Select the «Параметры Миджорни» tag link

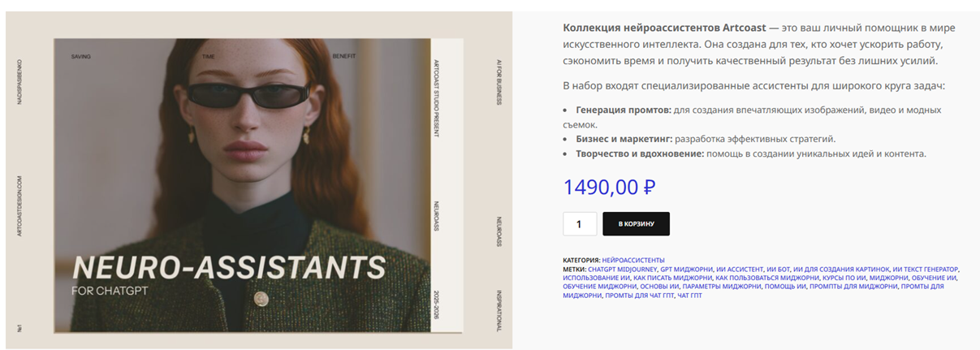pyautogui.click(x=722, y=287)
